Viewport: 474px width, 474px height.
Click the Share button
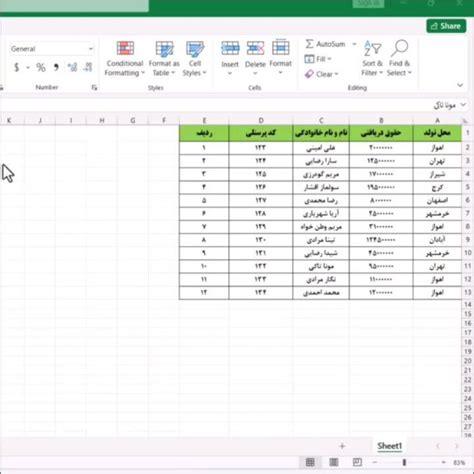coord(446,26)
